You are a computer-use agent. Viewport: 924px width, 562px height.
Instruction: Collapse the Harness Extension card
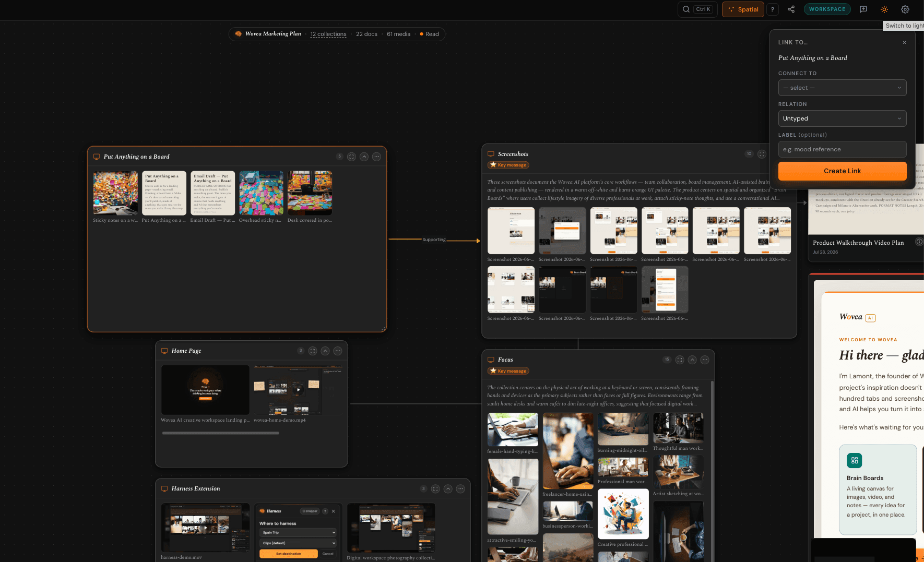[x=448, y=489]
